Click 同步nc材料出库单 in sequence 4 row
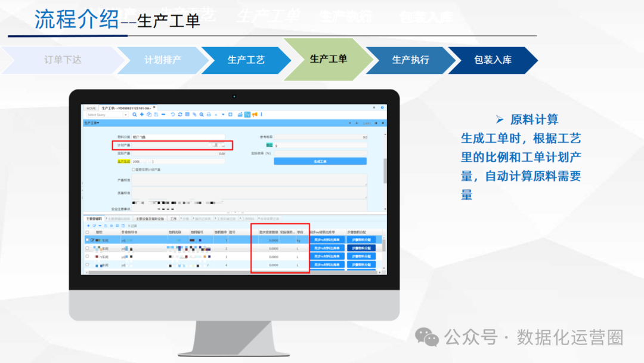644x363 pixels. [x=327, y=264]
